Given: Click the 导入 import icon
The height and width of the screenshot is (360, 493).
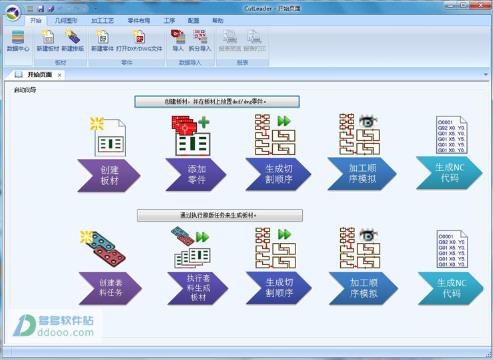Looking at the screenshot, I should [178, 41].
